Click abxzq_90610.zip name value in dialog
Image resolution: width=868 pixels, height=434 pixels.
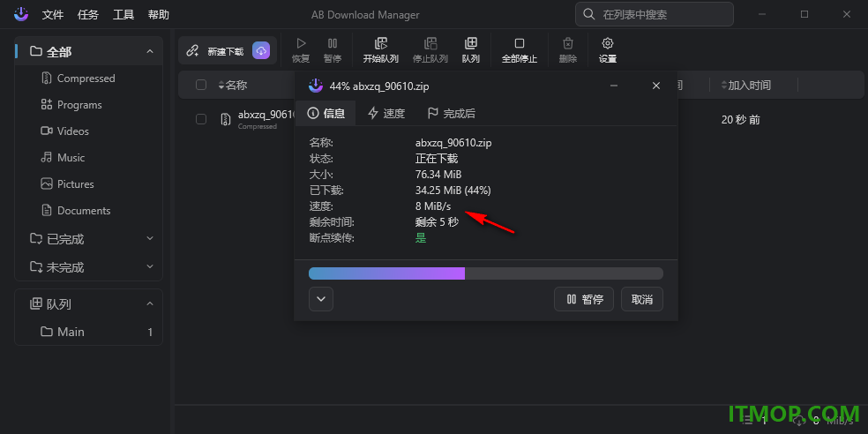453,143
